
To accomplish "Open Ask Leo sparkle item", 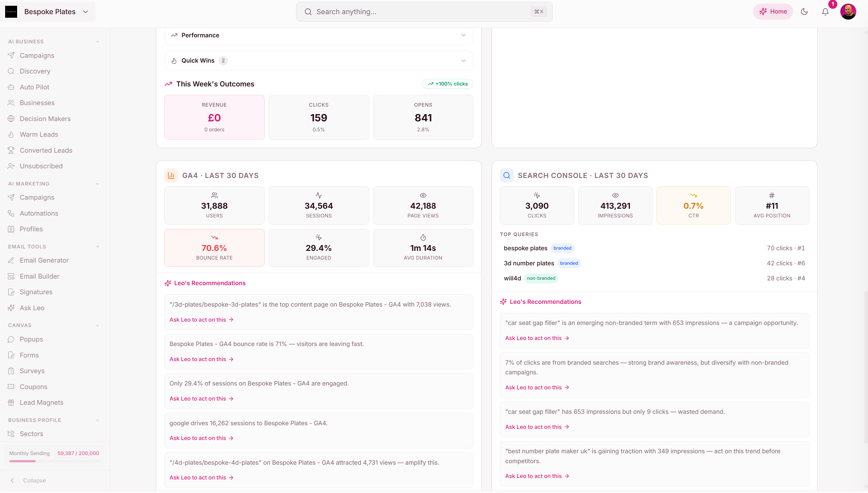I will (x=32, y=308).
